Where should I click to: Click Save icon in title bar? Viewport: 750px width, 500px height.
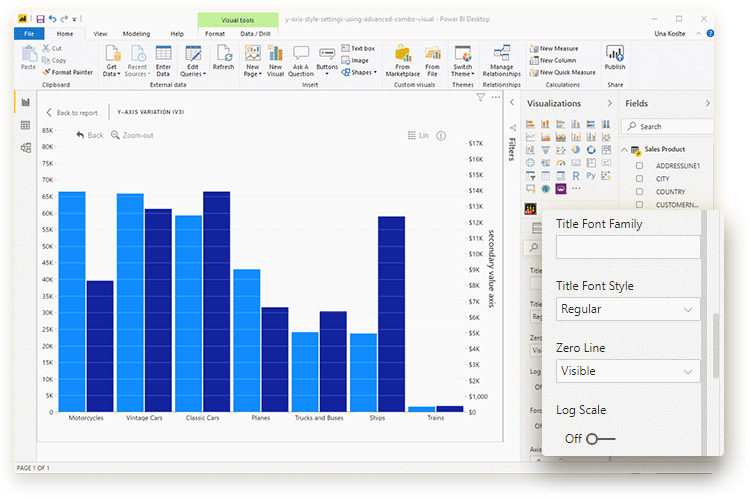pos(40,19)
